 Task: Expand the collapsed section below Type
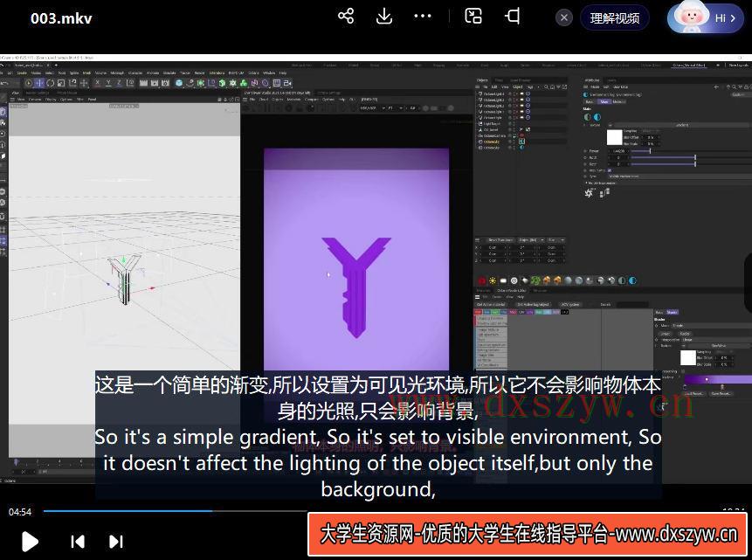tap(587, 183)
